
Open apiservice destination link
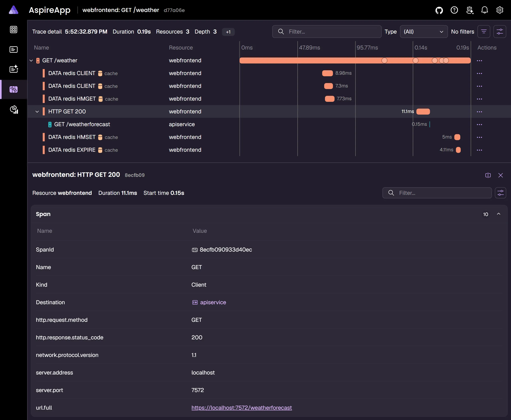click(213, 302)
